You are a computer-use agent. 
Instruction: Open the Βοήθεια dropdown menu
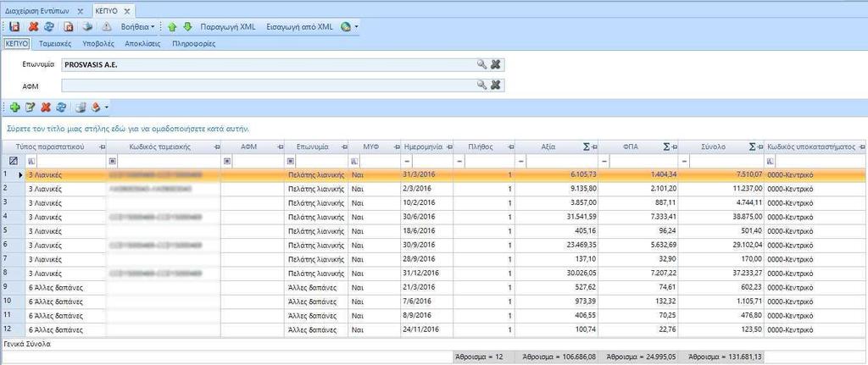(x=137, y=26)
